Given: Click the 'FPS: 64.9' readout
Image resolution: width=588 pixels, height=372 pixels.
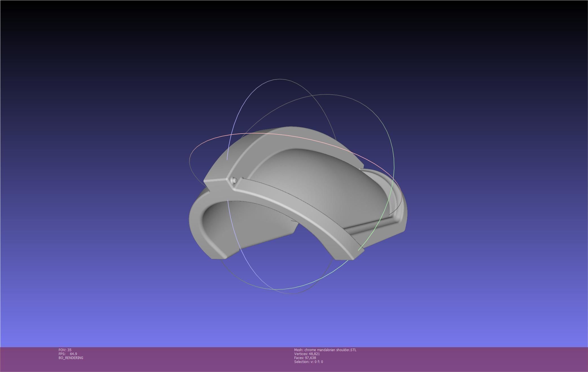Looking at the screenshot, I should tap(68, 354).
